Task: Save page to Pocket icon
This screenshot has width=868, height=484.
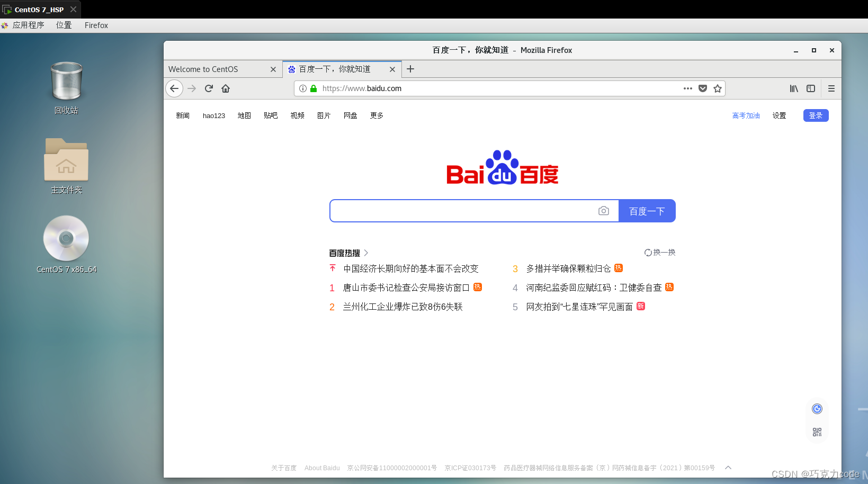Action: click(703, 88)
